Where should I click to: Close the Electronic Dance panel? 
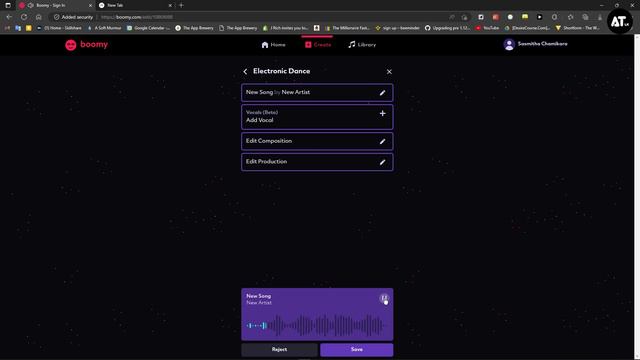[389, 71]
